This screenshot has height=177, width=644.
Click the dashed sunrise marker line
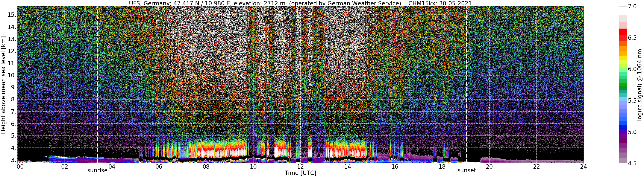click(97, 85)
